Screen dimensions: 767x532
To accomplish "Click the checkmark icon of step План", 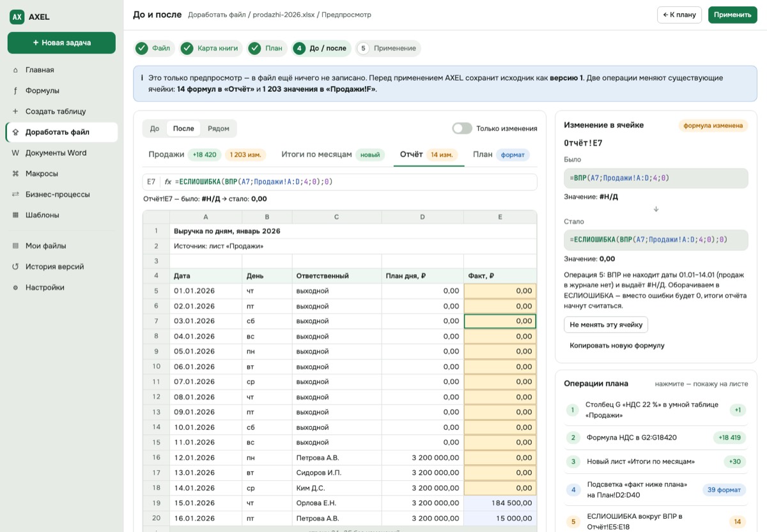I will 255,48.
